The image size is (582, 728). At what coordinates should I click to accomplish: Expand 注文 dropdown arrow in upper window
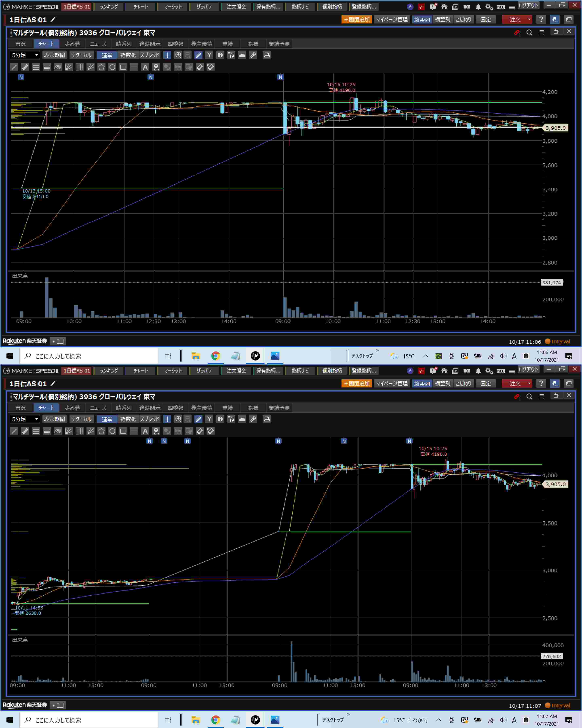(x=529, y=20)
